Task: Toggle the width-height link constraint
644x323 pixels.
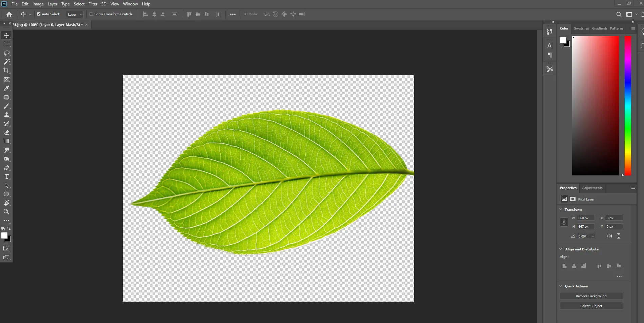Action: 564,222
